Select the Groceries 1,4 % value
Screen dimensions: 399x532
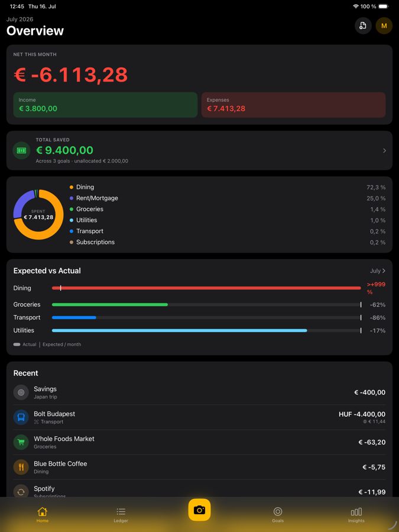[378, 209]
